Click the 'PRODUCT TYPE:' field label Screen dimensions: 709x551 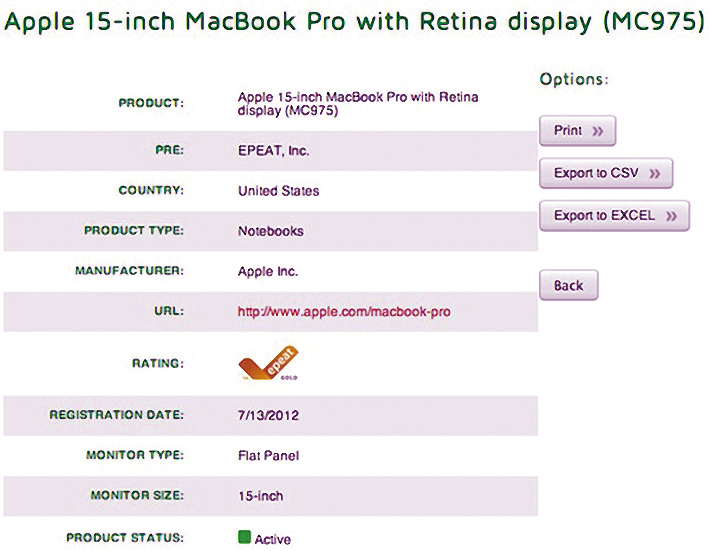coord(134,231)
